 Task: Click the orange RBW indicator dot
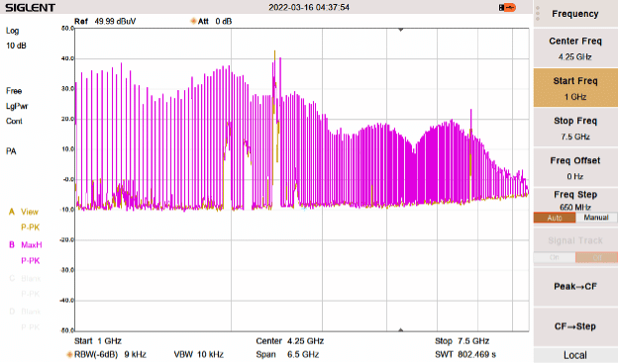[69, 354]
